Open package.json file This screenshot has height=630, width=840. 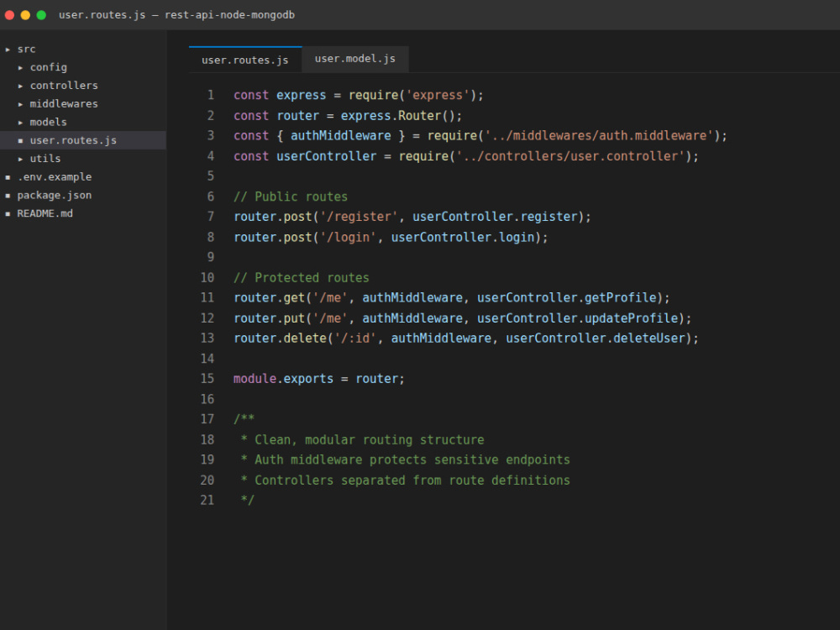tap(54, 195)
